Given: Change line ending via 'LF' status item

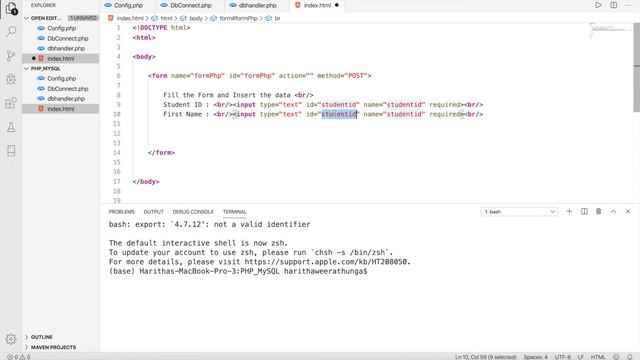Looking at the screenshot, I should pyautogui.click(x=580, y=357).
